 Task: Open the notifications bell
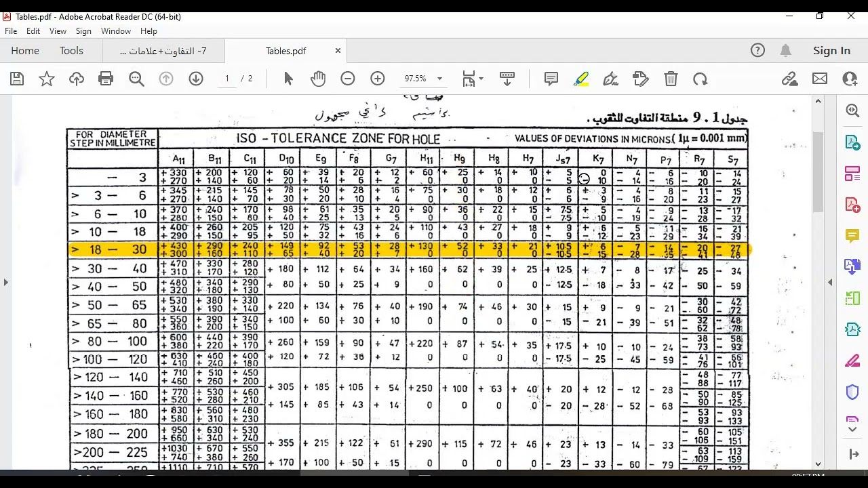pos(785,51)
